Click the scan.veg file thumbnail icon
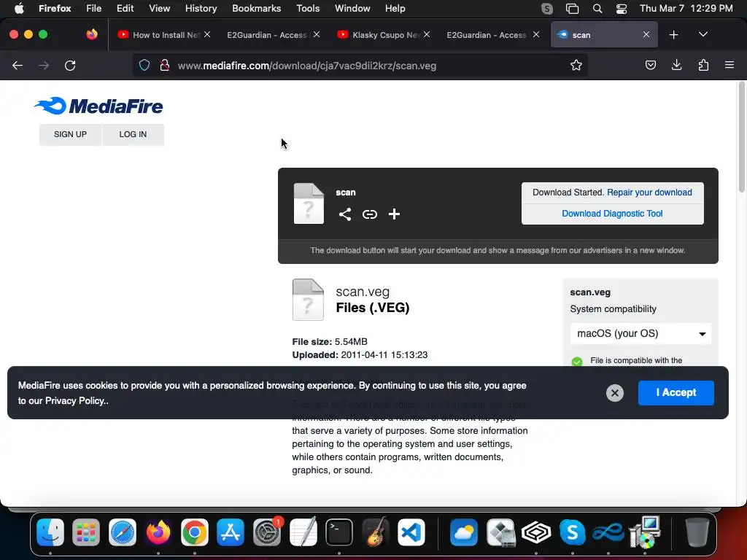Screen dimensions: 747x560 [308, 300]
